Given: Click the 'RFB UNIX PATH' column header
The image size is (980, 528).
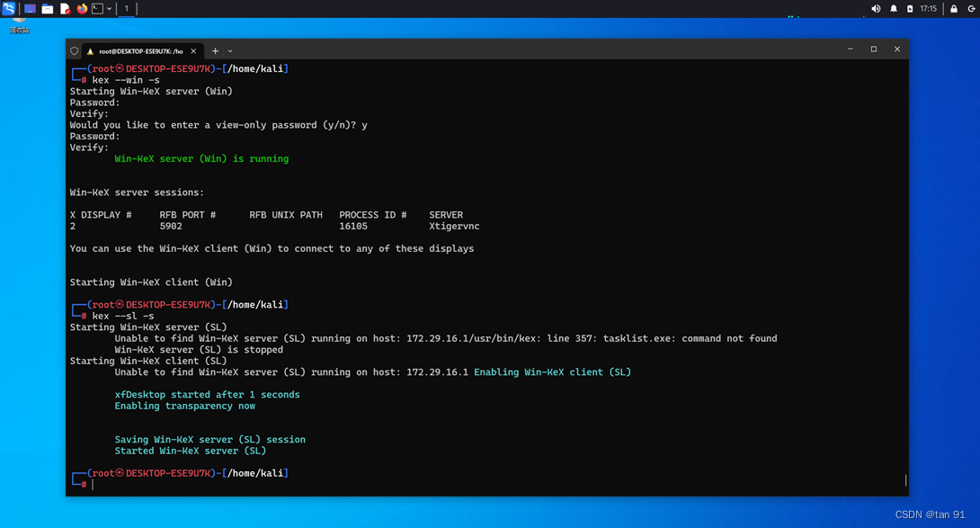Looking at the screenshot, I should pos(286,215).
